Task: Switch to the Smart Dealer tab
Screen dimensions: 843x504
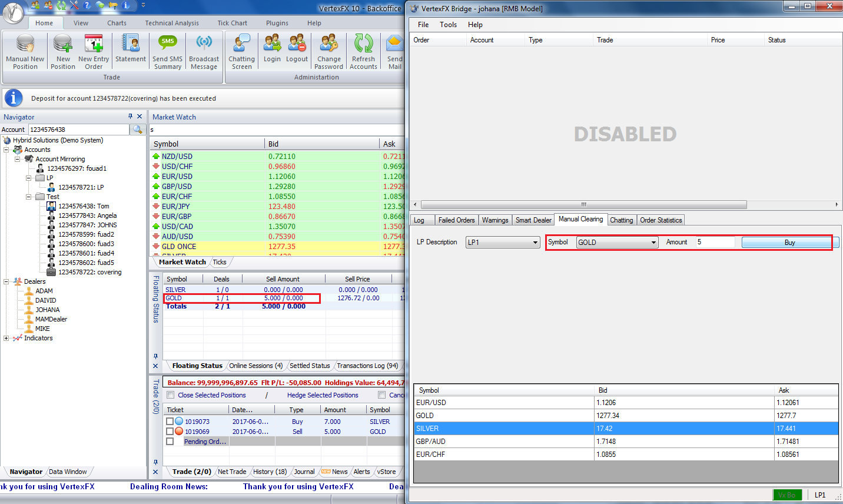Action: click(x=533, y=220)
